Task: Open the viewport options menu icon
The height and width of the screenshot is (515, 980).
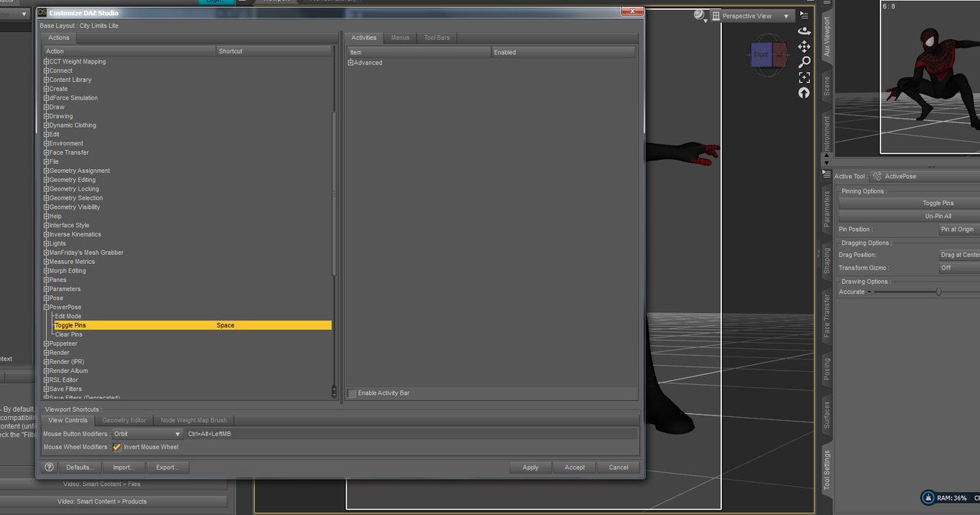Action: click(804, 15)
